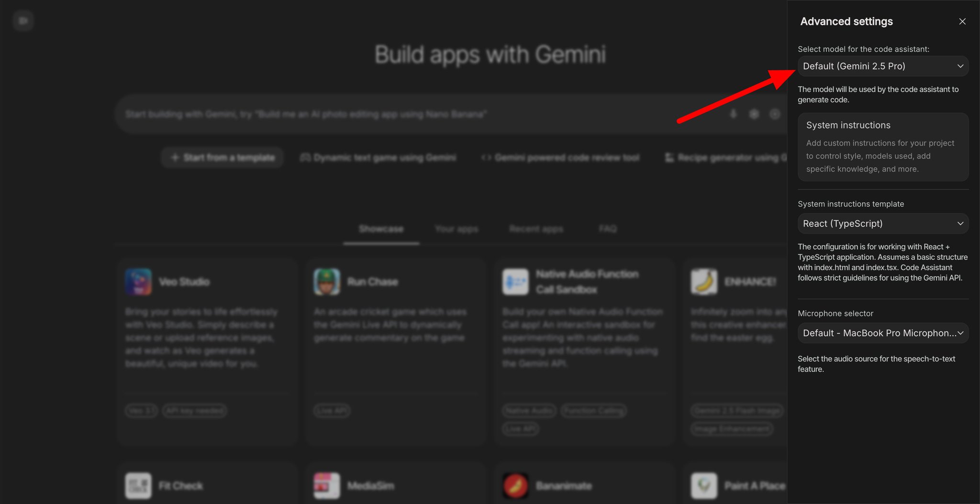Image resolution: width=980 pixels, height=504 pixels.
Task: Select Dynamic text game using Gemini suggestion
Action: coord(378,157)
